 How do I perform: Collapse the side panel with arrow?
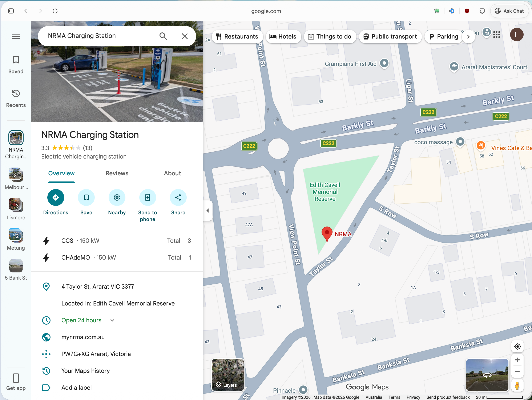(207, 211)
